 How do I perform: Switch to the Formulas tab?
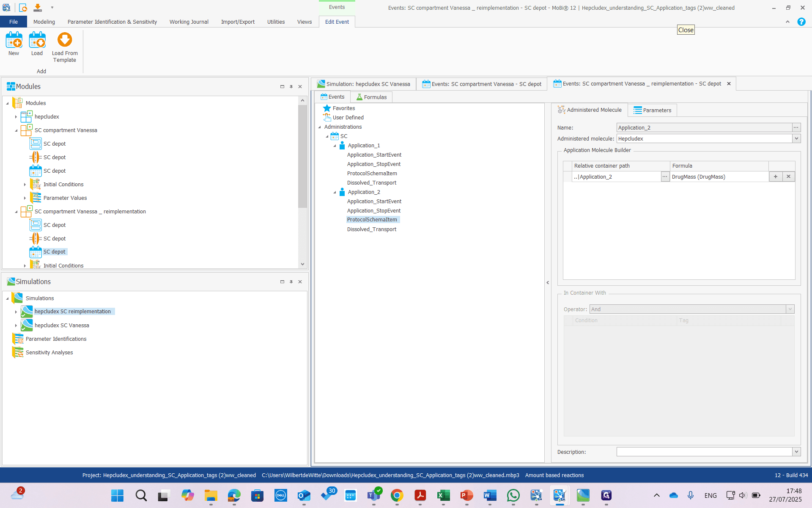[x=371, y=97]
